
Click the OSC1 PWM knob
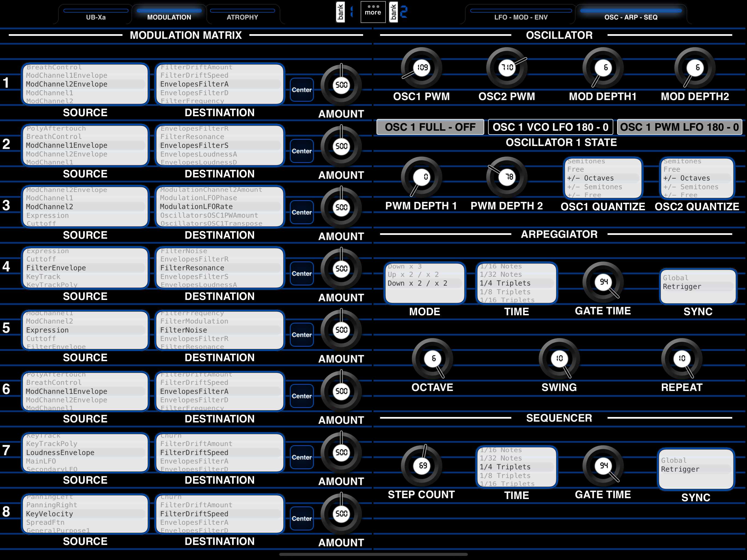pos(421,68)
